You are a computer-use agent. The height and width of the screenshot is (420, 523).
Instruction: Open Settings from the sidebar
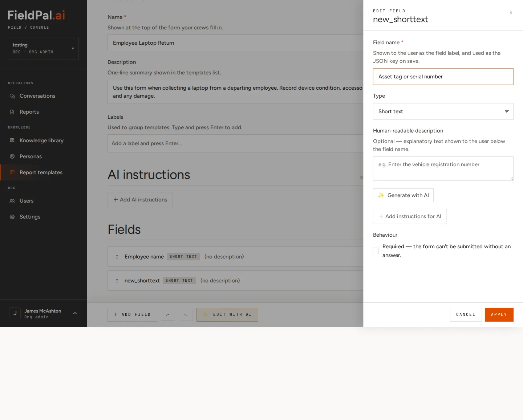[43, 217]
